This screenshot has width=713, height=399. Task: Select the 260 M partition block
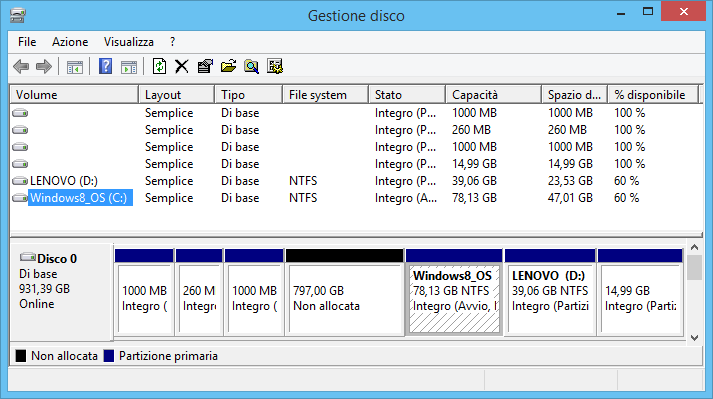coord(199,292)
